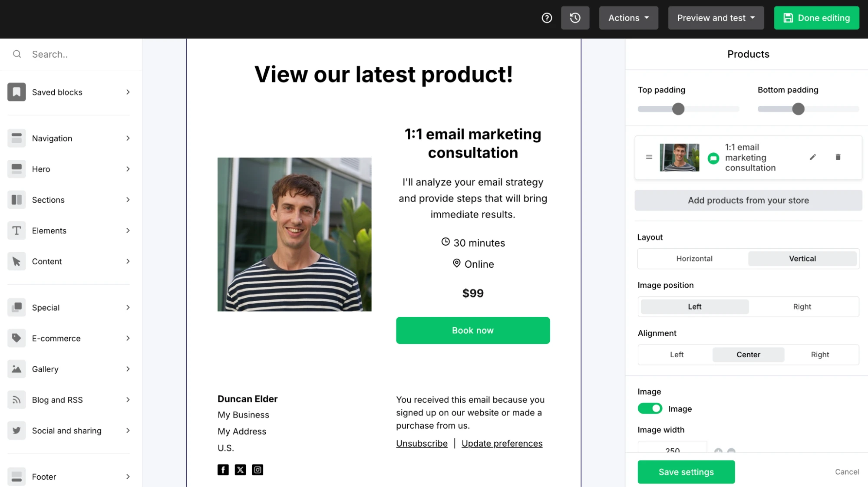Adjust the Top padding slider
This screenshot has height=487, width=868.
coord(677,109)
